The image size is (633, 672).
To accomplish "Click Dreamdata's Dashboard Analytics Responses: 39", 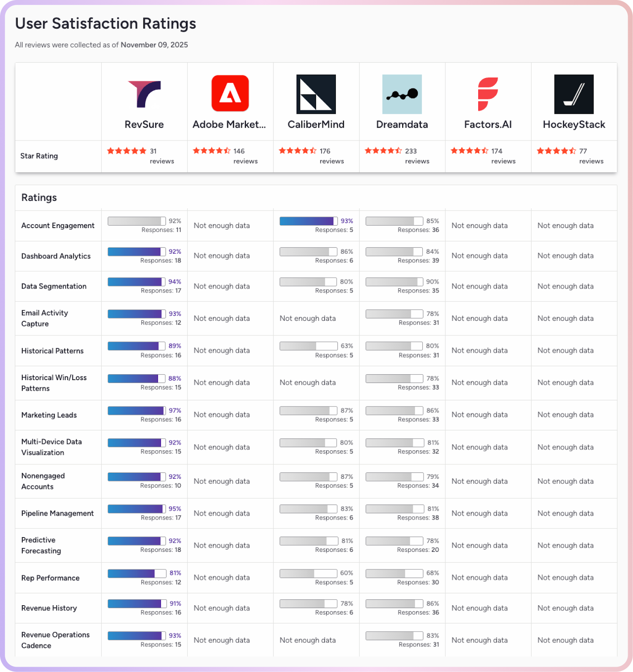I will click(x=418, y=260).
